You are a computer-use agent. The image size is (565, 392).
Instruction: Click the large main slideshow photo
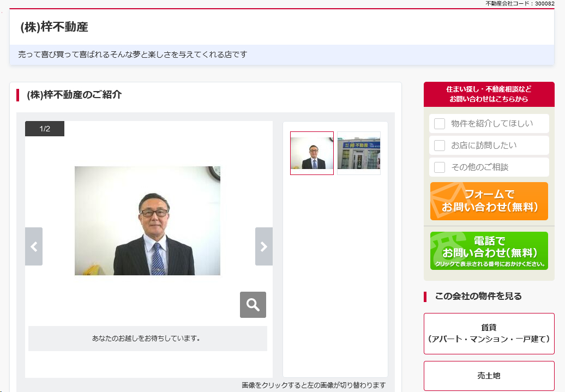point(147,221)
